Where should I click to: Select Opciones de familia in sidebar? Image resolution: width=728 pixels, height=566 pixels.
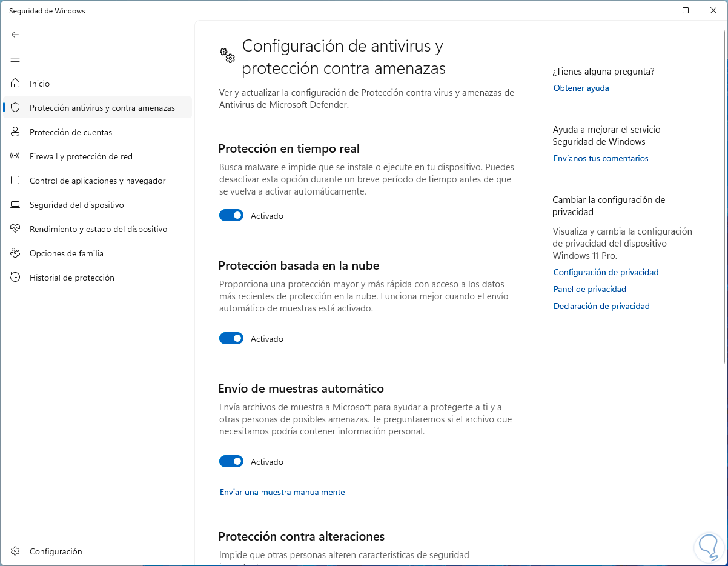(x=67, y=253)
